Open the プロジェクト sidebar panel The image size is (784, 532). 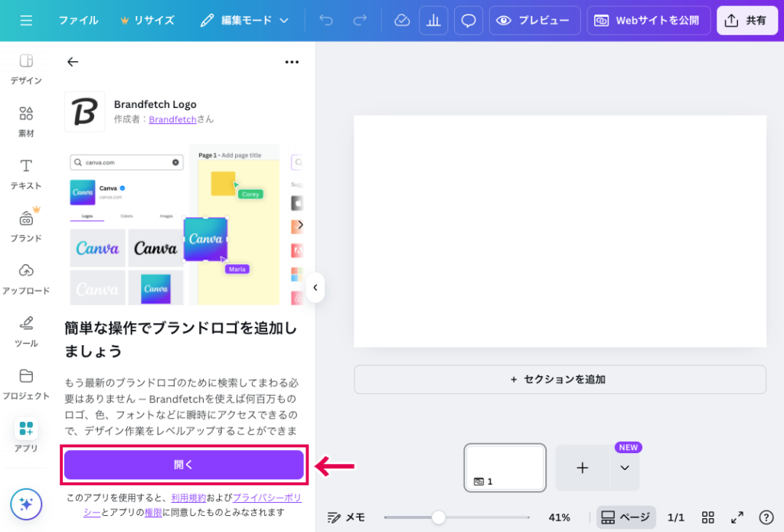pyautogui.click(x=26, y=384)
